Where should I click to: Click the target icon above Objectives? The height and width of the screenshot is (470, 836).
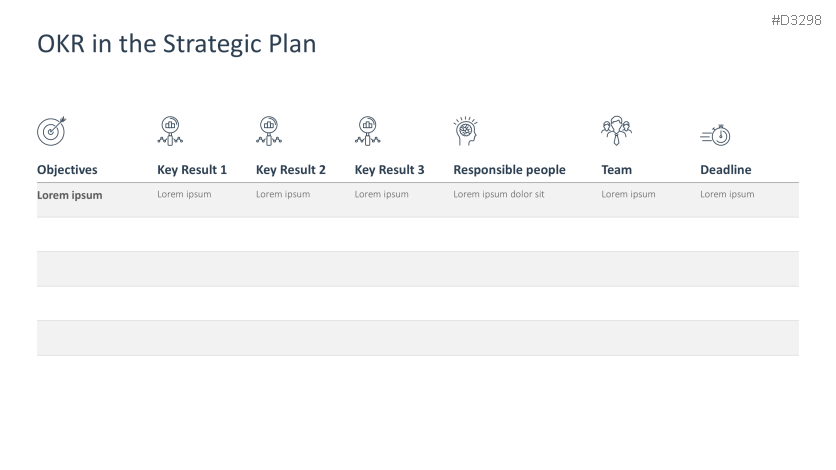(52, 130)
